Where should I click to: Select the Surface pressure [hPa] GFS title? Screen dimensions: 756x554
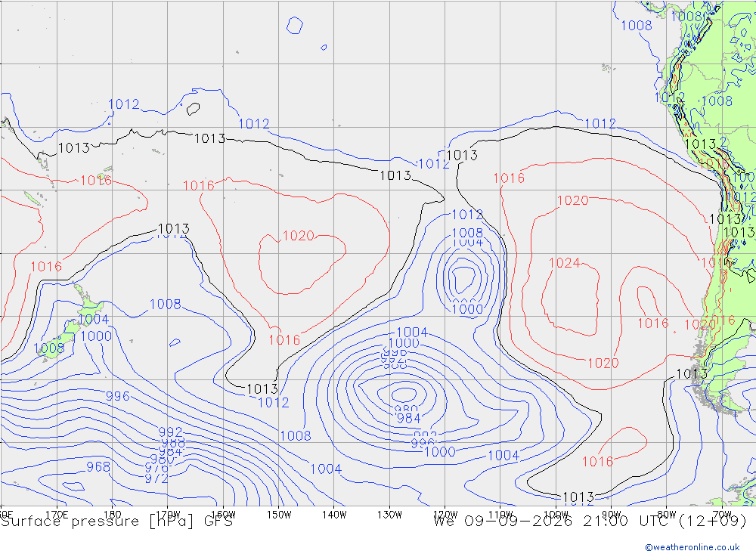(x=116, y=522)
